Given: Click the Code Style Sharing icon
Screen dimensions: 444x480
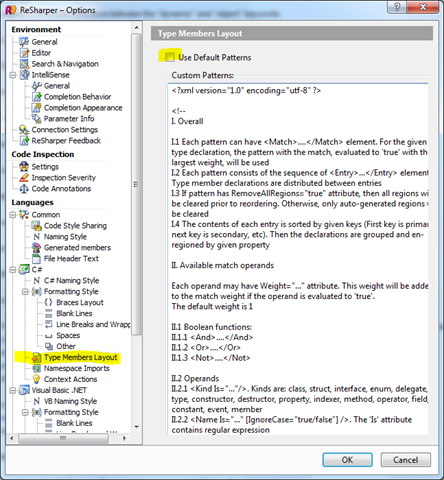Looking at the screenshot, I should pos(36,226).
